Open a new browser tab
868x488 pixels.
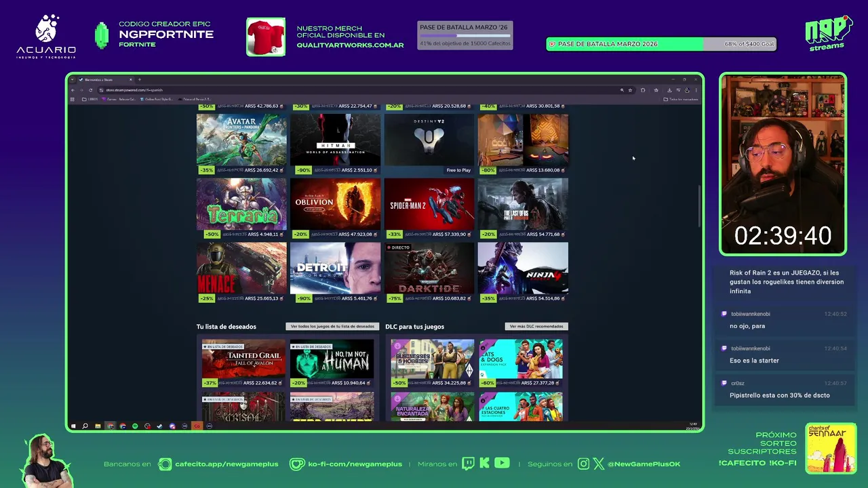[140, 79]
